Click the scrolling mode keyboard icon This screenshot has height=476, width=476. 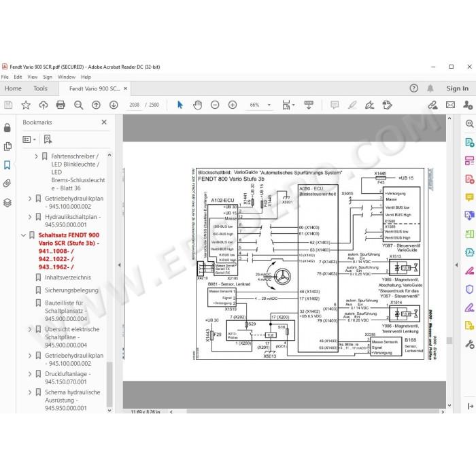(309, 105)
